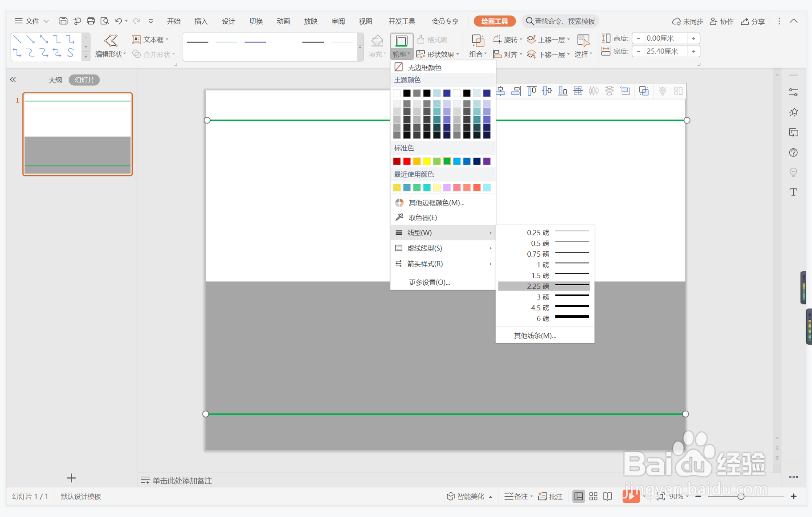812x517 pixels.
Task: Click the help question mark sidebar icon
Action: pos(793,153)
